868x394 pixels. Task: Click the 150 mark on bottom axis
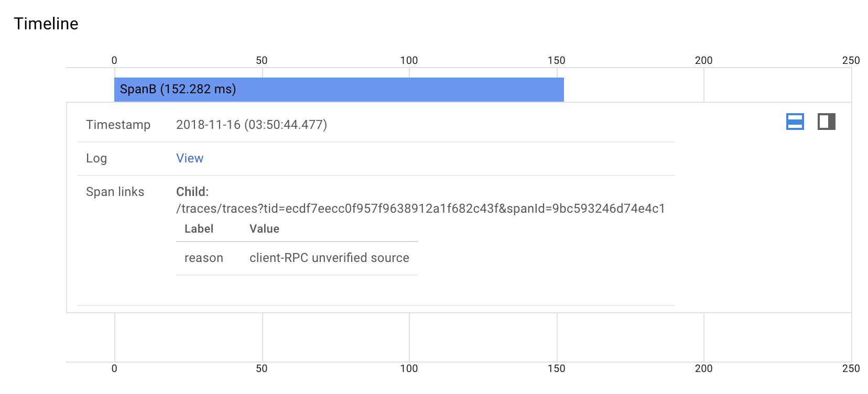pos(556,368)
